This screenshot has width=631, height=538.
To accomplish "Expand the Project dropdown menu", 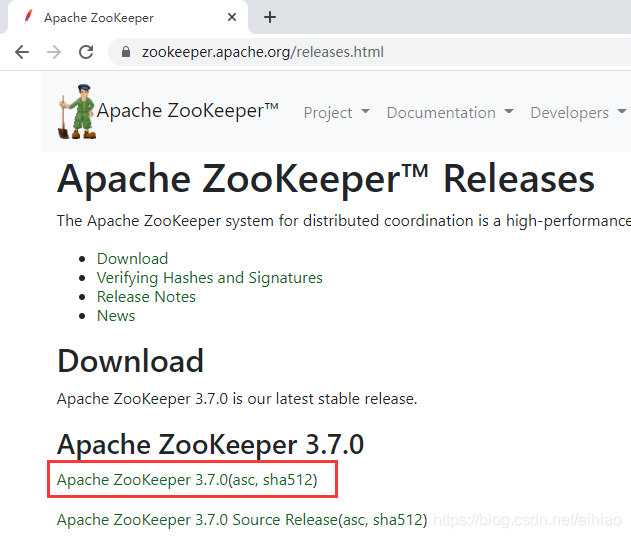I will pos(336,113).
